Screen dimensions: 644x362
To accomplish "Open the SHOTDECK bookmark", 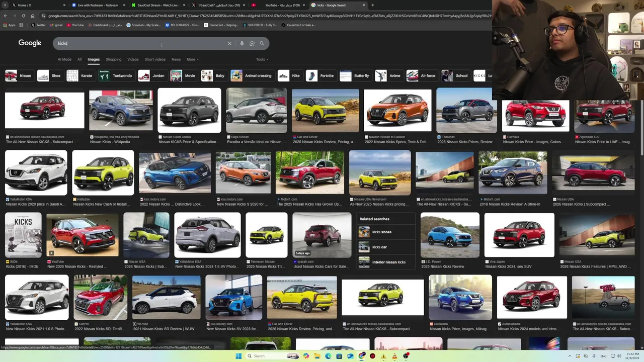I will click(260, 25).
